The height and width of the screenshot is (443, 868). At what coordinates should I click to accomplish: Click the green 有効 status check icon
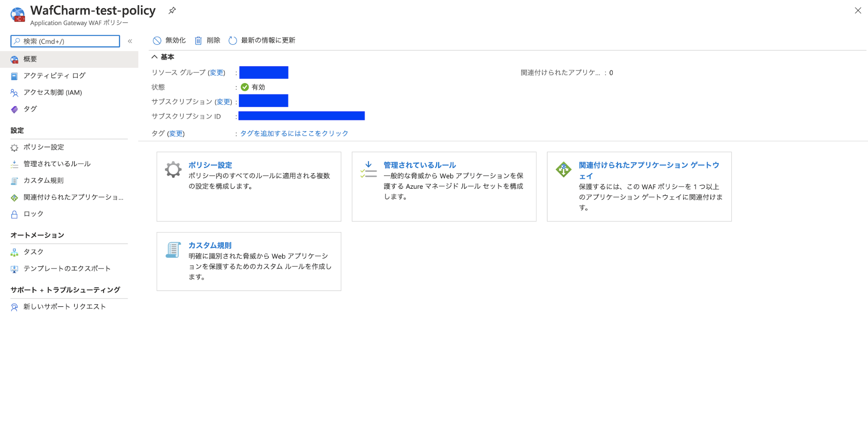click(x=245, y=87)
